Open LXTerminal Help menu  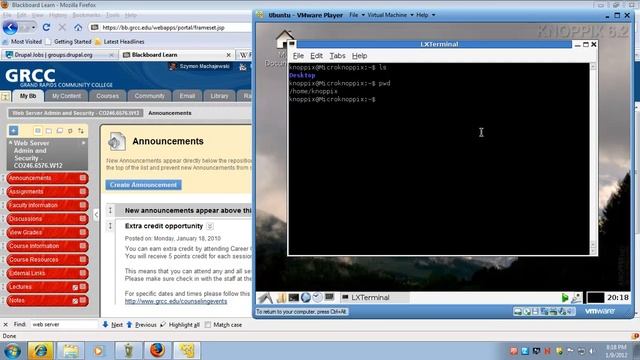tap(359, 56)
